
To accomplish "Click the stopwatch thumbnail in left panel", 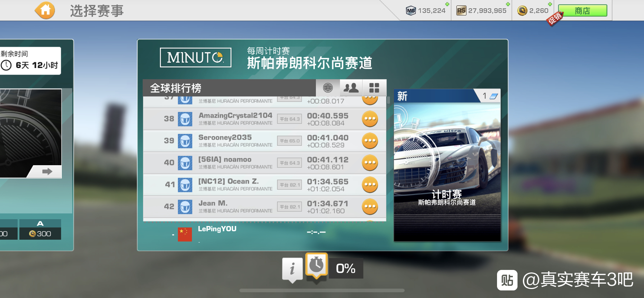I will point(31,134).
